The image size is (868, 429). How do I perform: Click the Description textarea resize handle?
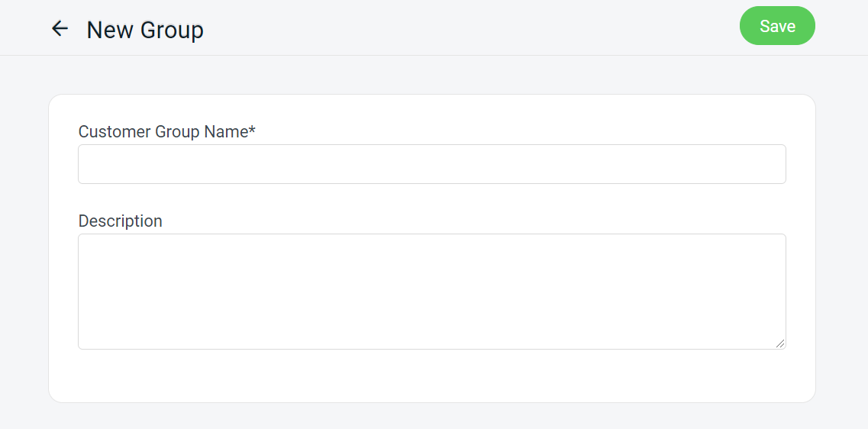[780, 344]
